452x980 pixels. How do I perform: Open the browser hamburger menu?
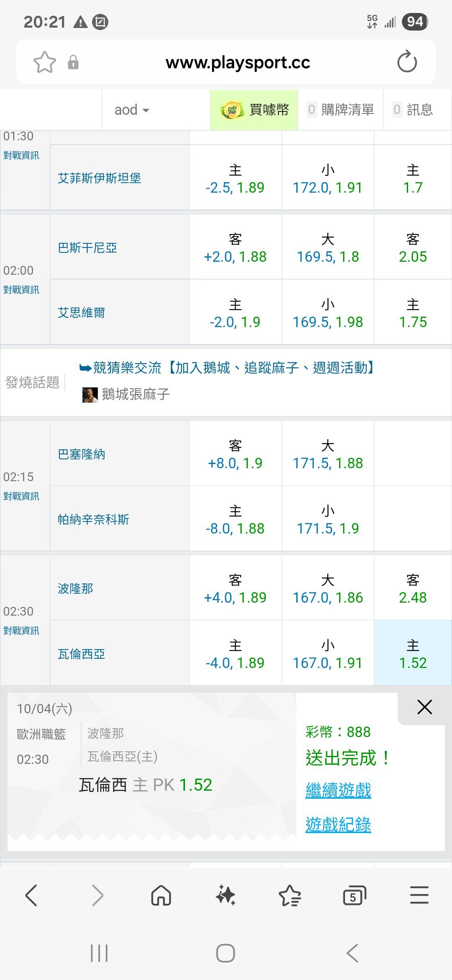click(x=419, y=896)
